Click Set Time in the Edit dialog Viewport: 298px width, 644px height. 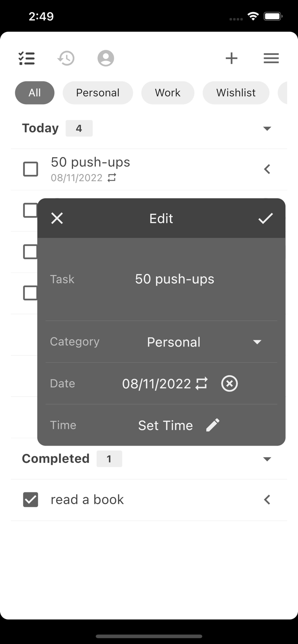click(166, 425)
